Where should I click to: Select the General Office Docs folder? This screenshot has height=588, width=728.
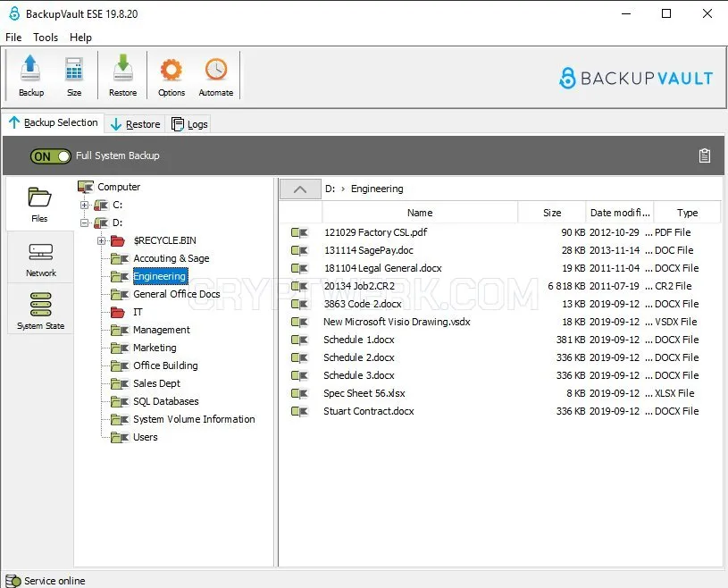(x=177, y=294)
